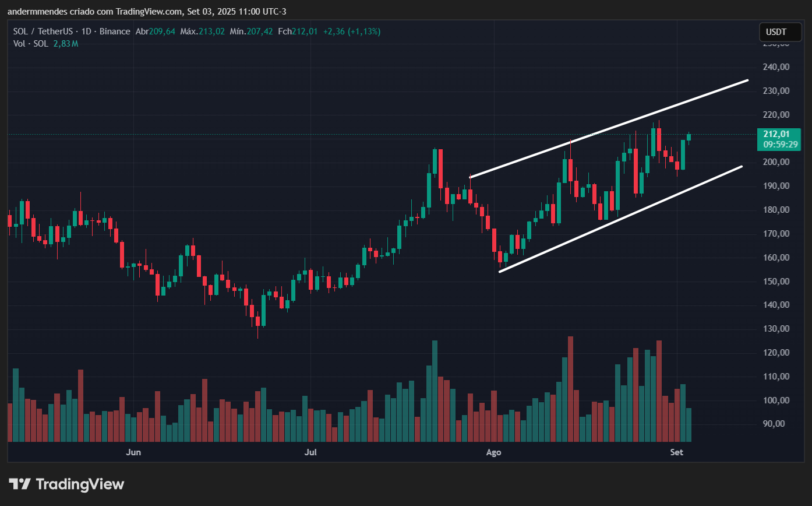The height and width of the screenshot is (506, 812).
Task: Click the Ago label on time axis
Action: pos(494,452)
